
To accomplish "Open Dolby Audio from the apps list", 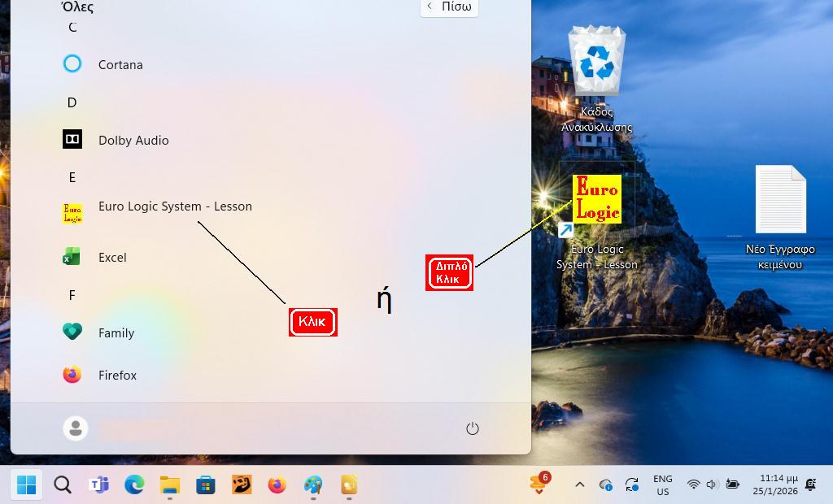I will (133, 140).
